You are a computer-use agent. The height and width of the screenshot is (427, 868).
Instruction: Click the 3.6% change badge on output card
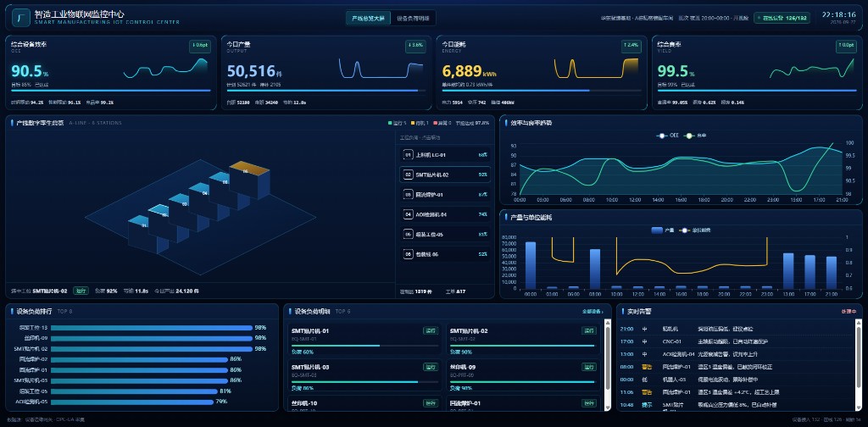415,46
